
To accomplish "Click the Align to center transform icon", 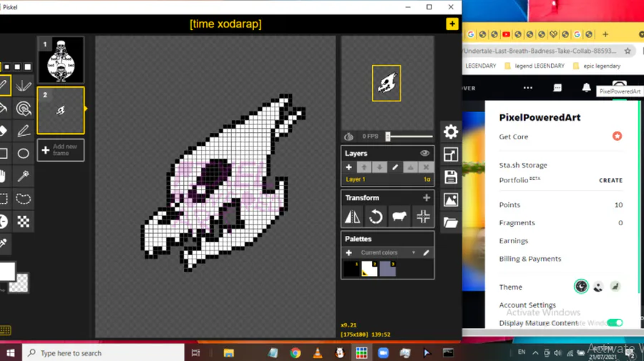I will tap(423, 217).
